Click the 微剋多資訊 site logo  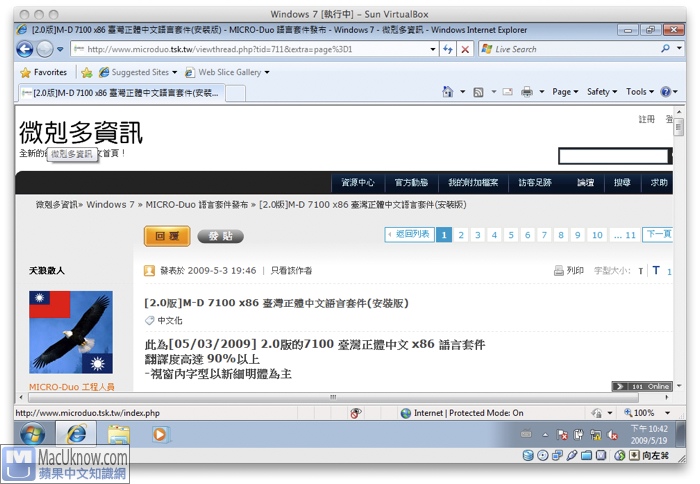tap(81, 133)
